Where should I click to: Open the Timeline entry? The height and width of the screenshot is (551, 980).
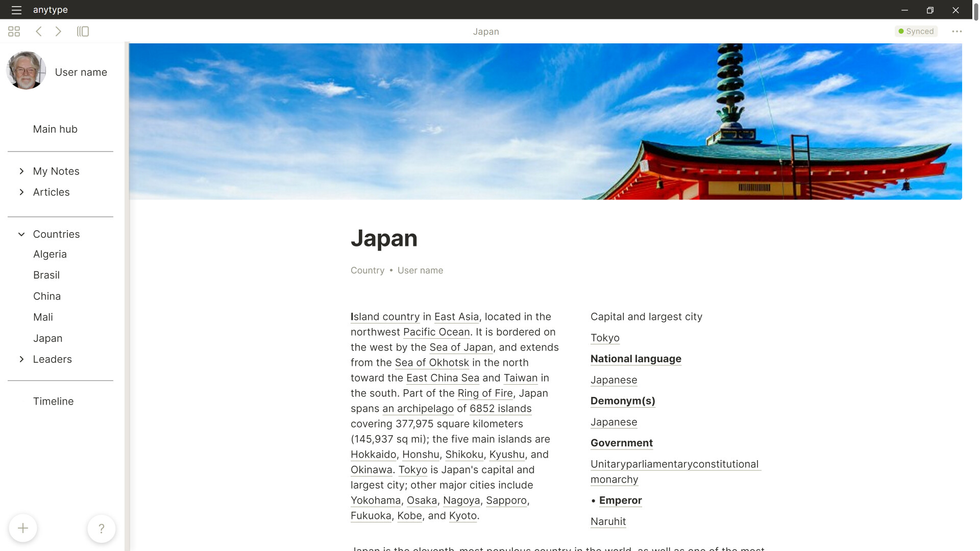53,402
